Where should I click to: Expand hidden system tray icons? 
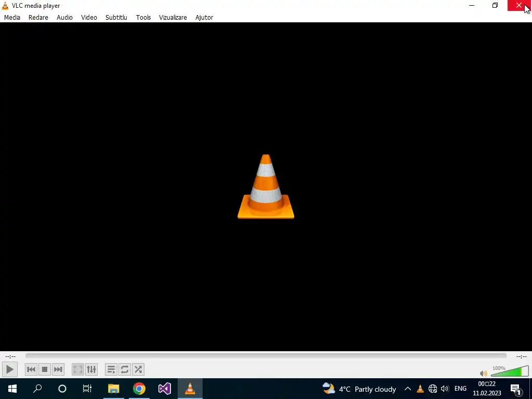coord(408,389)
